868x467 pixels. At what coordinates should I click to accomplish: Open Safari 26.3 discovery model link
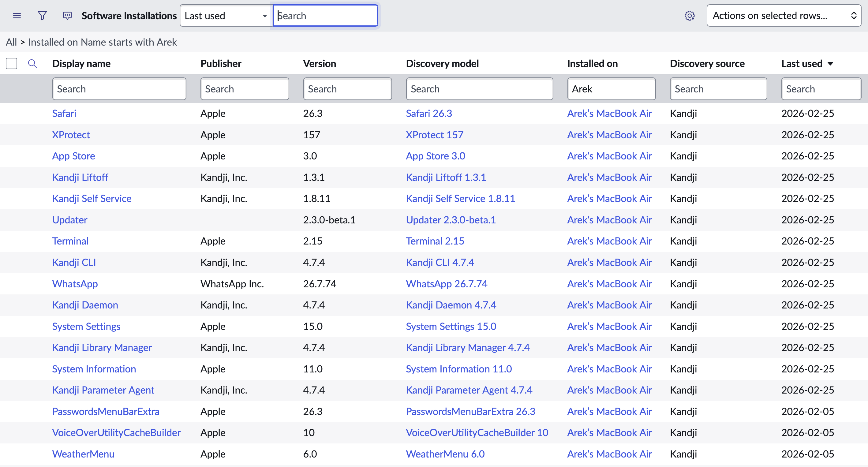tap(429, 114)
